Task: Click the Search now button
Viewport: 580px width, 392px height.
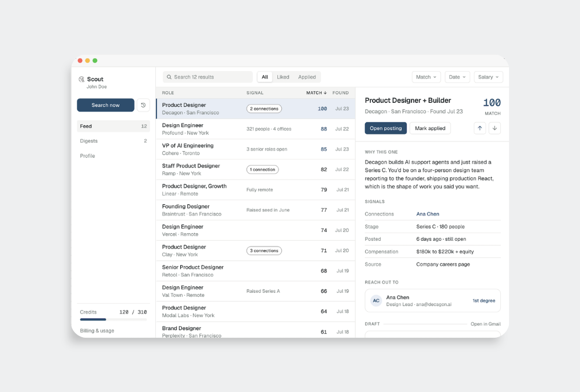Action: coord(105,105)
